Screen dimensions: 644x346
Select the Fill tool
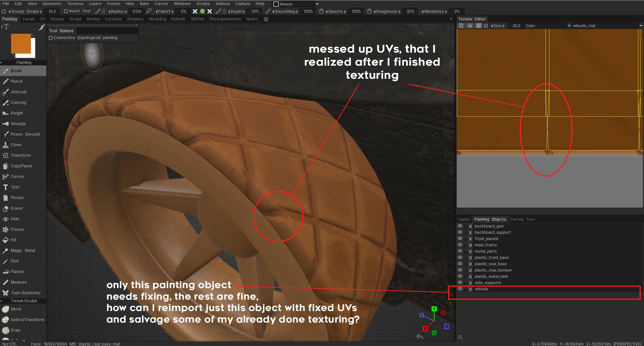(x=13, y=240)
